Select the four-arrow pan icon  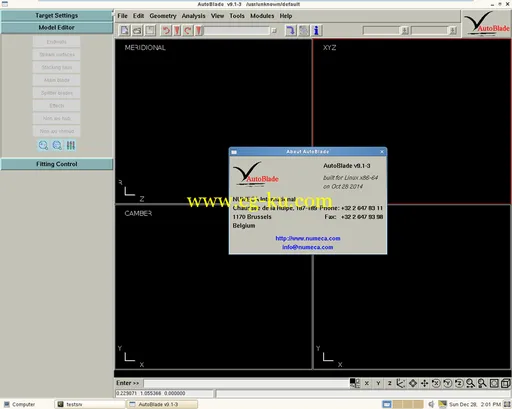tap(424, 383)
